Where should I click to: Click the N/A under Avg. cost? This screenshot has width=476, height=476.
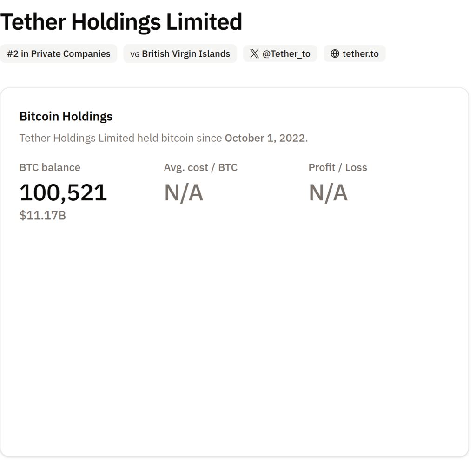click(184, 192)
